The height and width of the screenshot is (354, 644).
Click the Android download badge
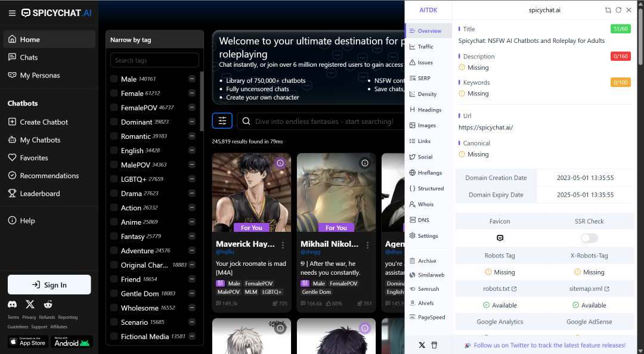coord(72,341)
